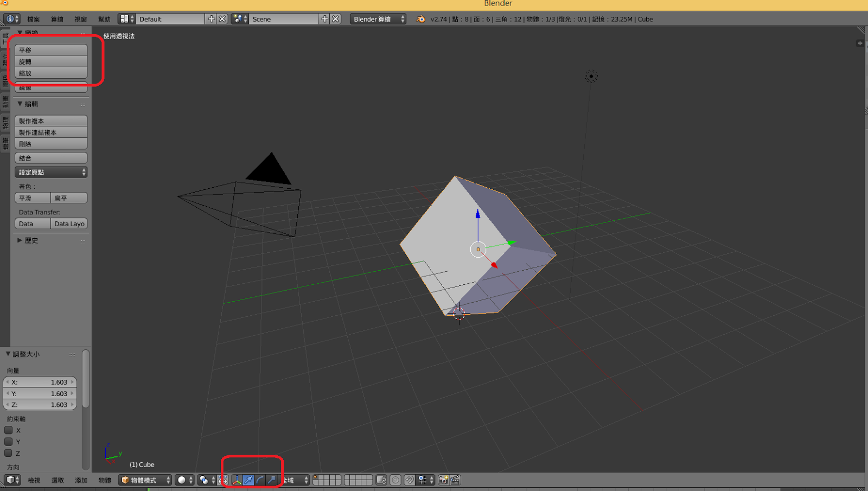Toggle the first layer button in the layer grid

click(316, 477)
